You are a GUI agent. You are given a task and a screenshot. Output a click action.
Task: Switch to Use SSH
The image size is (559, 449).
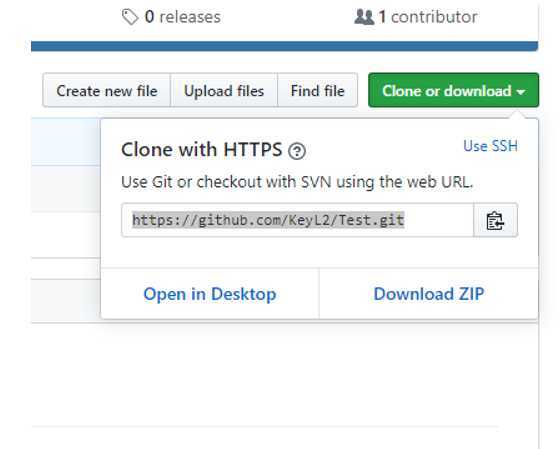tap(490, 146)
